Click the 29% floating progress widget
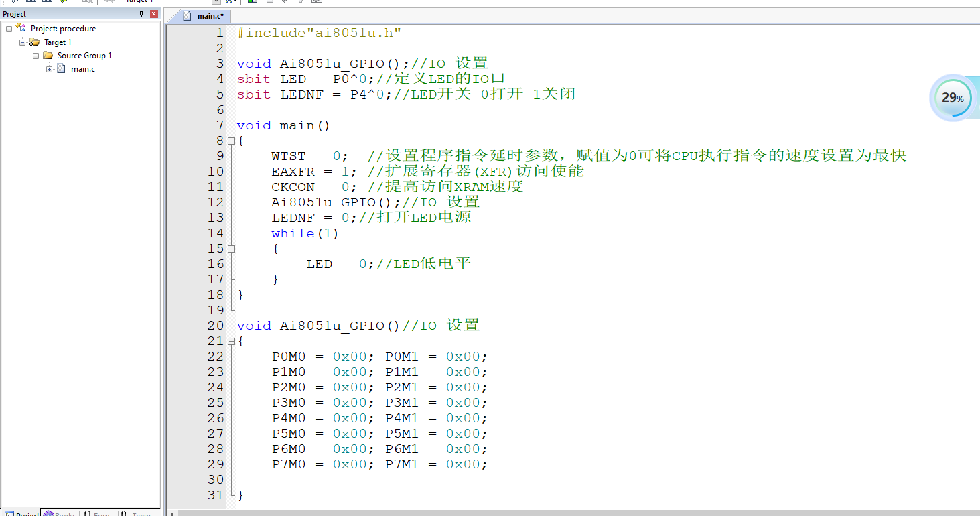This screenshot has height=516, width=980. click(x=953, y=98)
